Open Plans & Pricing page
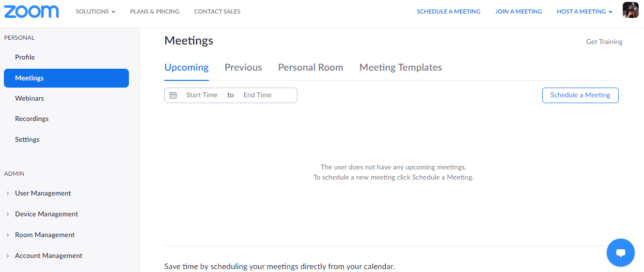This screenshot has height=272, width=644. 155,12
